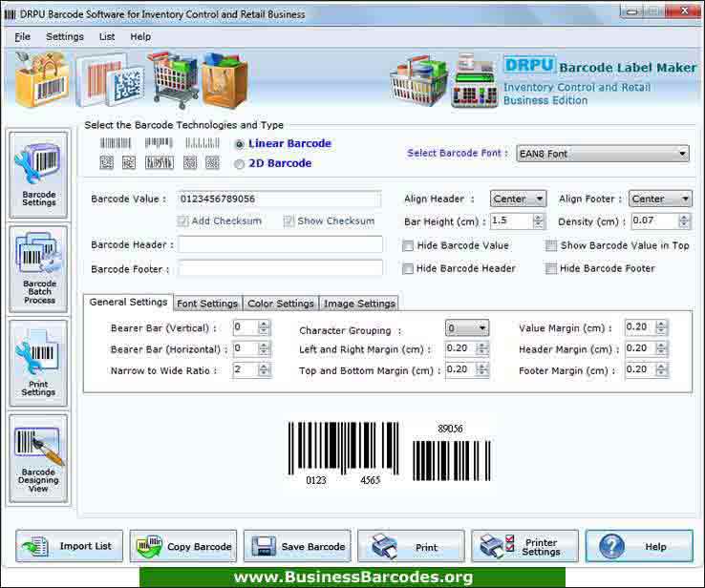Click the floppy disk Save Barcode icon
The image size is (705, 588).
click(x=264, y=546)
